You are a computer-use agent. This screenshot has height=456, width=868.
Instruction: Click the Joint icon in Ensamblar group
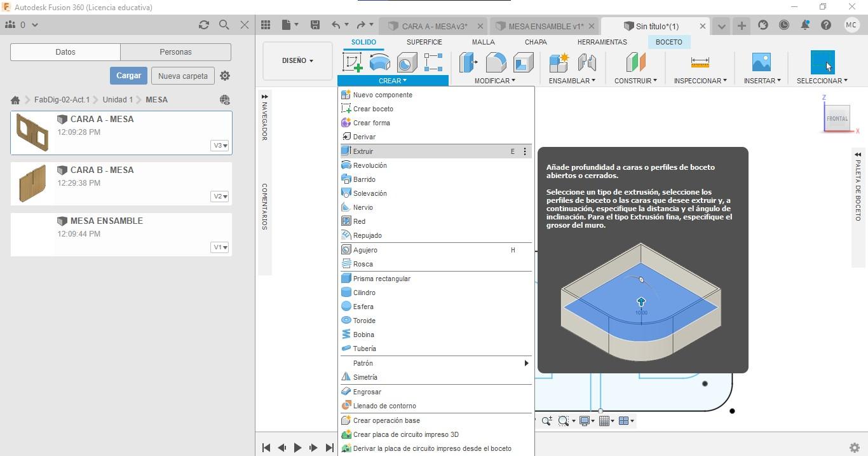(587, 62)
